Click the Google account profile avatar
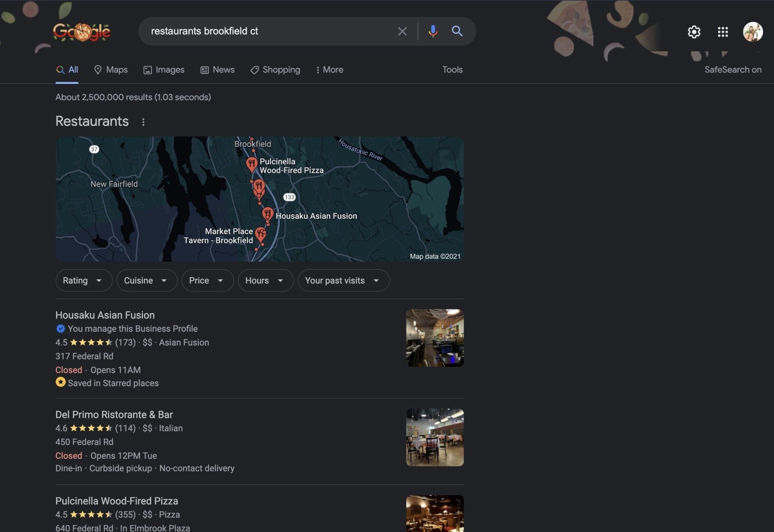 click(x=753, y=32)
